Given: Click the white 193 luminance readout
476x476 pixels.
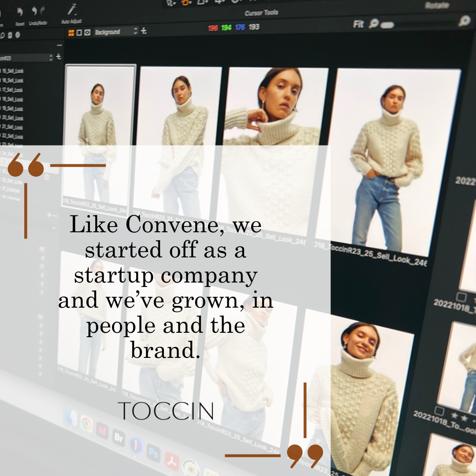Looking at the screenshot, I should (x=254, y=27).
